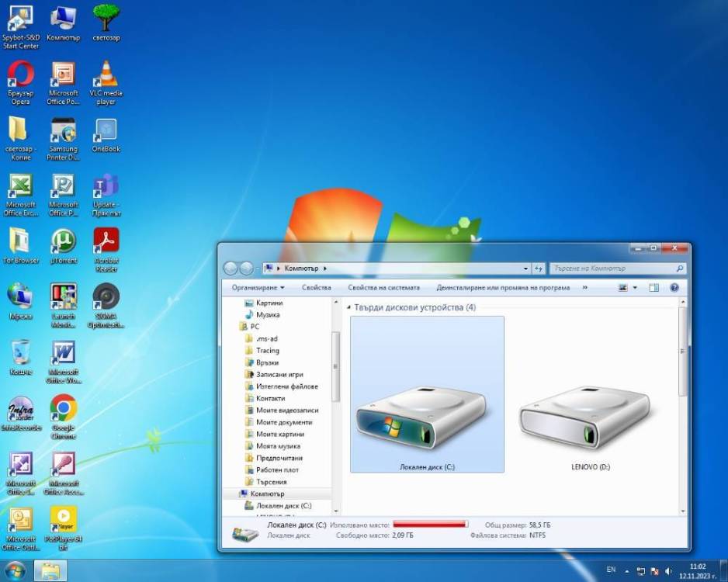Launch Microsoft Office Excel shortcut
Image resolution: width=728 pixels, height=582 pixels.
[20, 195]
